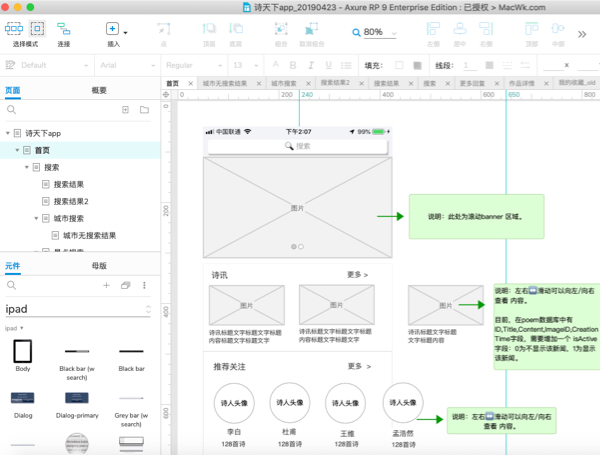The height and width of the screenshot is (455, 600).
Task: Select the 连接 connector tool
Action: pos(64,33)
